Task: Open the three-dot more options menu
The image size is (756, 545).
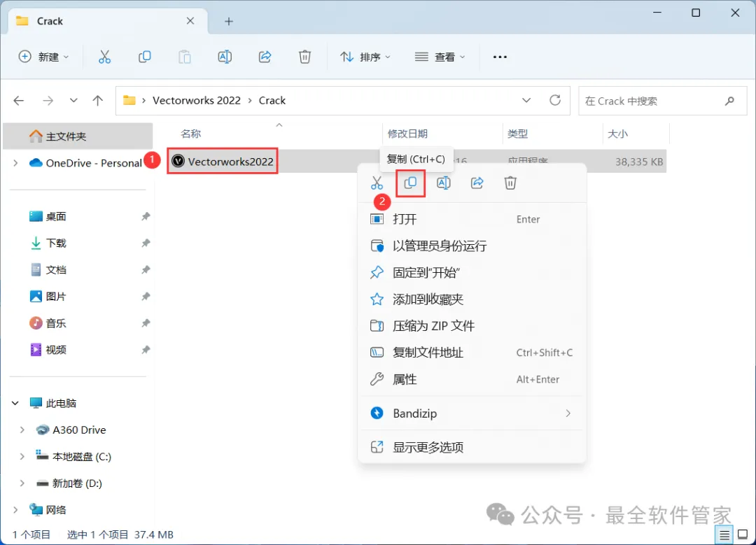Action: (500, 57)
